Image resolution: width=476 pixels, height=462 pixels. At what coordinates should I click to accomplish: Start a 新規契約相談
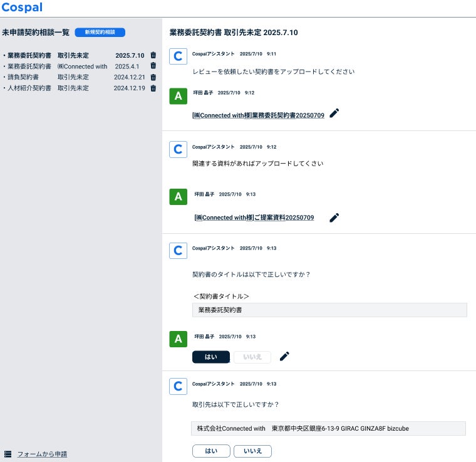pos(100,32)
